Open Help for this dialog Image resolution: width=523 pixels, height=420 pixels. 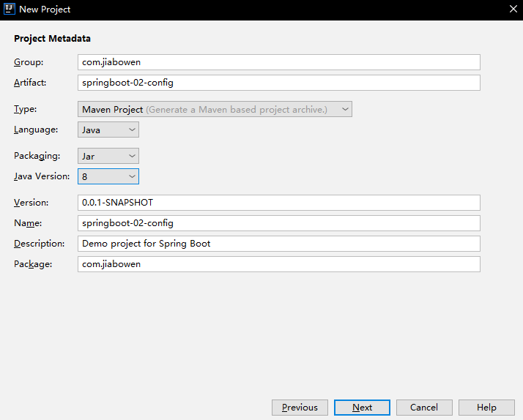pyautogui.click(x=486, y=408)
